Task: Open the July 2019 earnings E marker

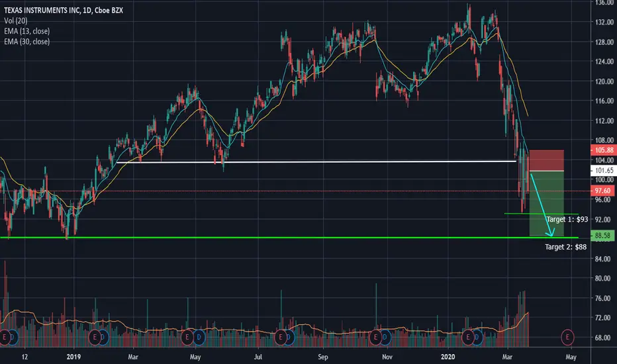Action: click(x=281, y=338)
